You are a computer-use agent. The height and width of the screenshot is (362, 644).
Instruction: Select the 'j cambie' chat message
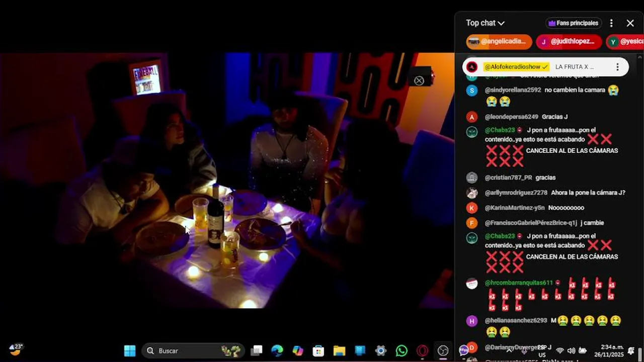[592, 223]
